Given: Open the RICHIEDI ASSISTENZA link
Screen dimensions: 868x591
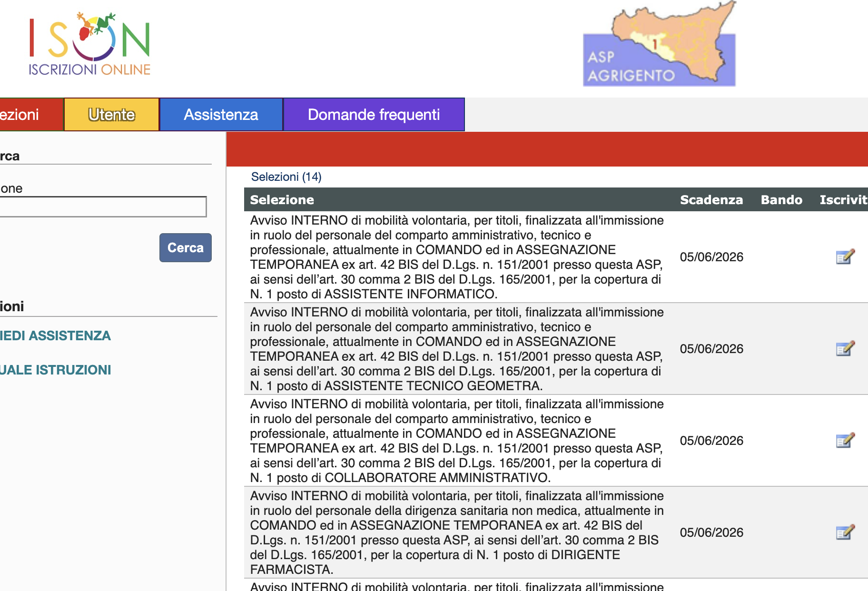Looking at the screenshot, I should [x=55, y=335].
